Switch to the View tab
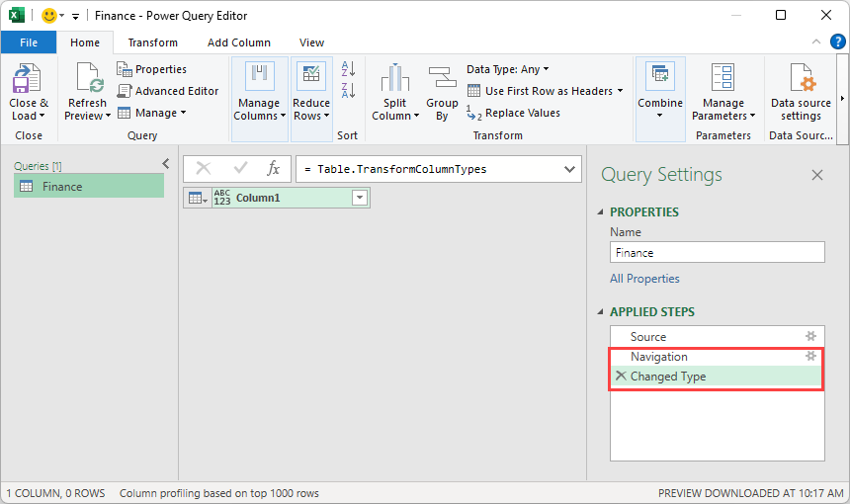This screenshot has width=850, height=504. click(311, 42)
